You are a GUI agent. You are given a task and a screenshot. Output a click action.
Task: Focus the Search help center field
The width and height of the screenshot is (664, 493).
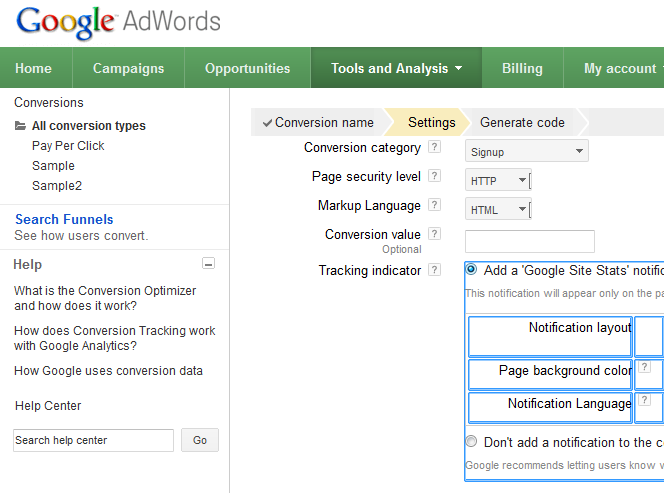click(x=93, y=440)
